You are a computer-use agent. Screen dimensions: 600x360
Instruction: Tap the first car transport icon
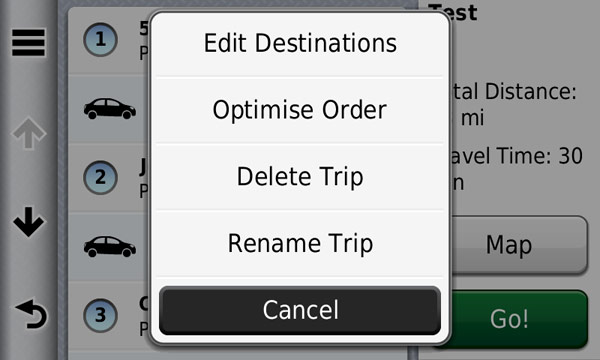point(110,108)
